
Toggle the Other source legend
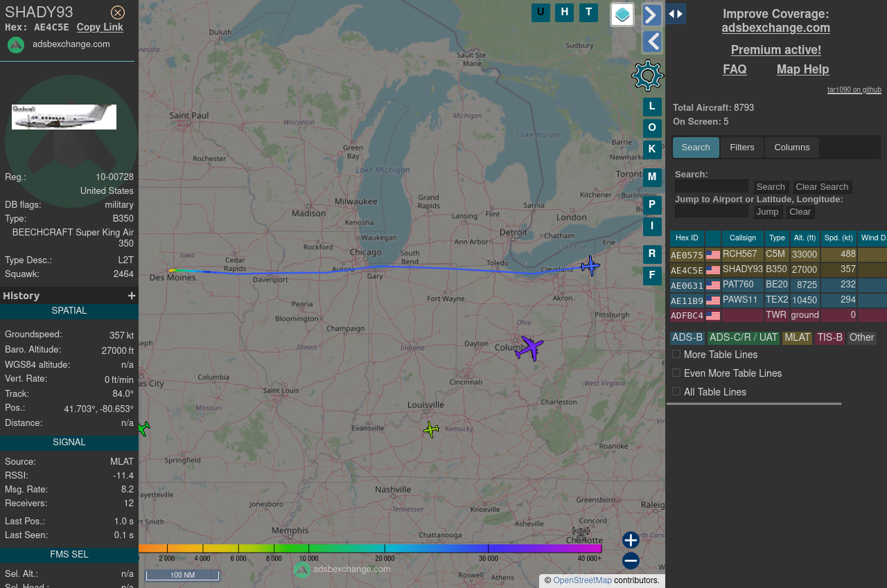point(861,338)
